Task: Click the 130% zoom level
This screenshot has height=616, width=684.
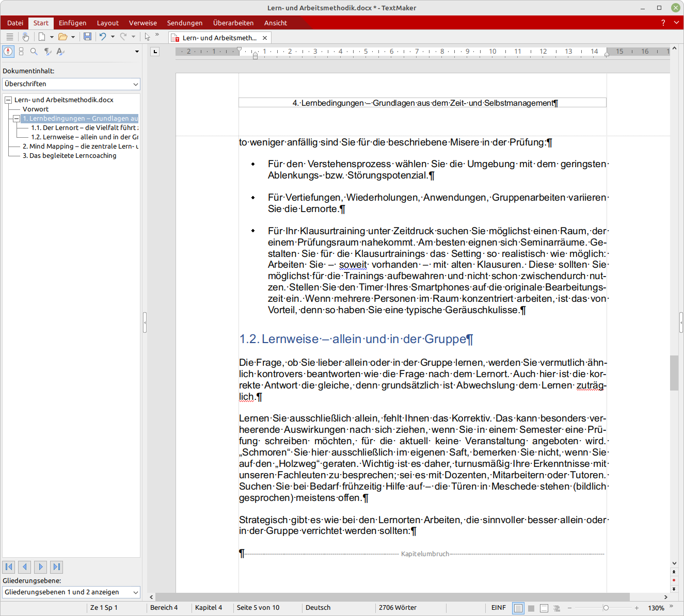Action: tap(656, 608)
